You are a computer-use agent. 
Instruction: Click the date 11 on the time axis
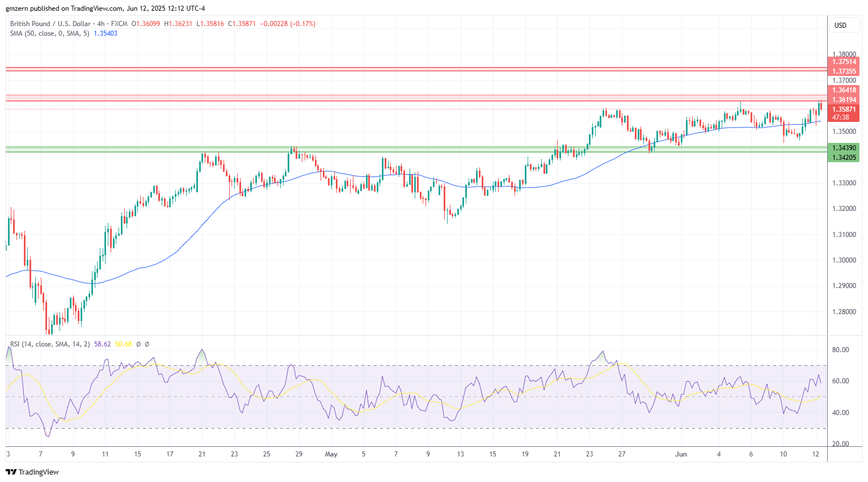(x=105, y=454)
